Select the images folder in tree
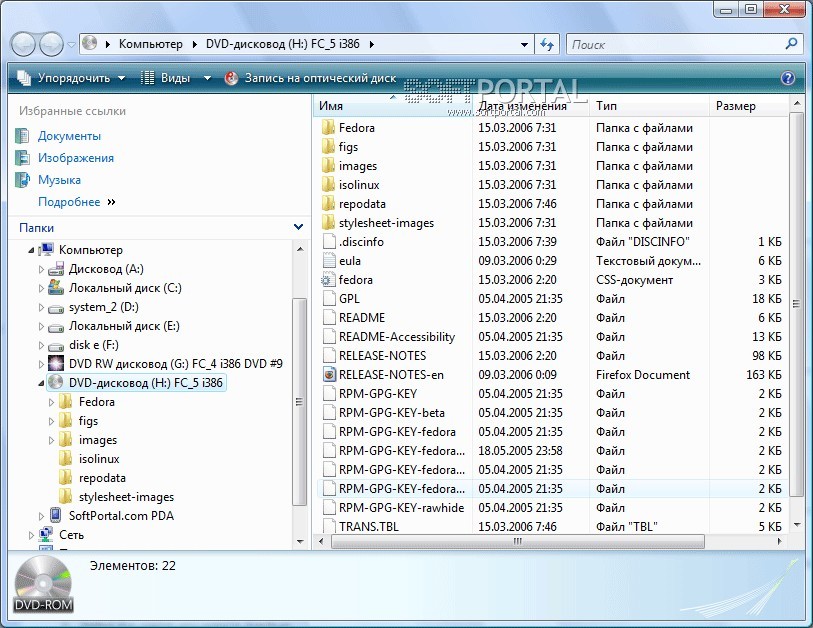The width and height of the screenshot is (813, 628). pos(97,440)
